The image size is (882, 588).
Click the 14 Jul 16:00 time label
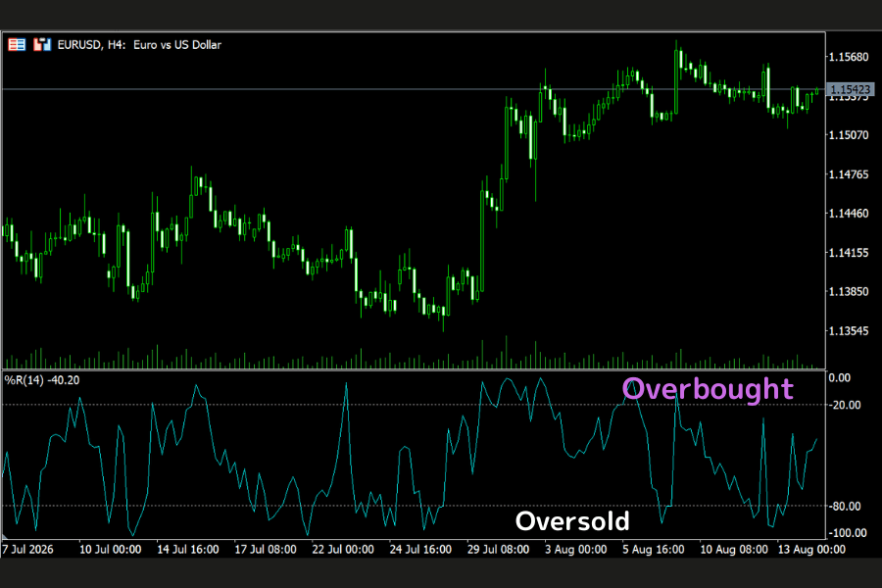tap(188, 549)
